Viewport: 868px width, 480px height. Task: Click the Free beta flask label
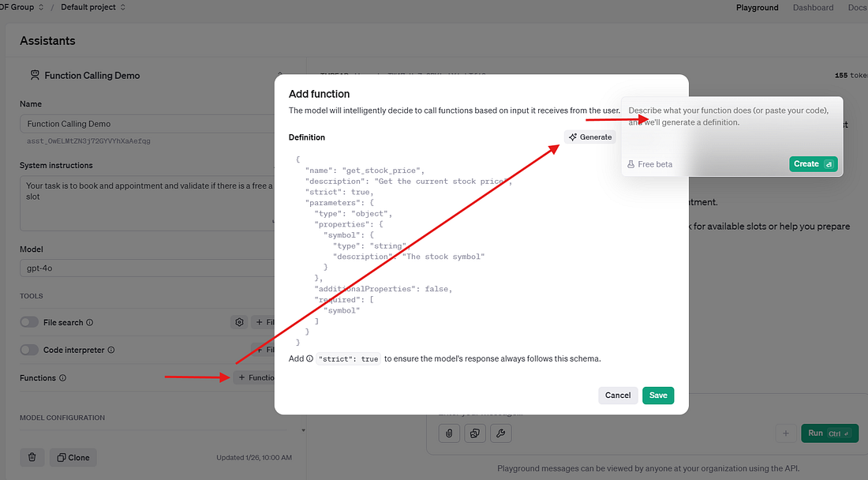pyautogui.click(x=650, y=164)
